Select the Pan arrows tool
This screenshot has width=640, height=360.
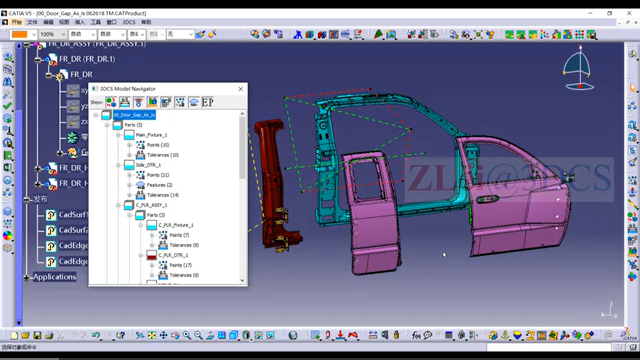point(163,336)
